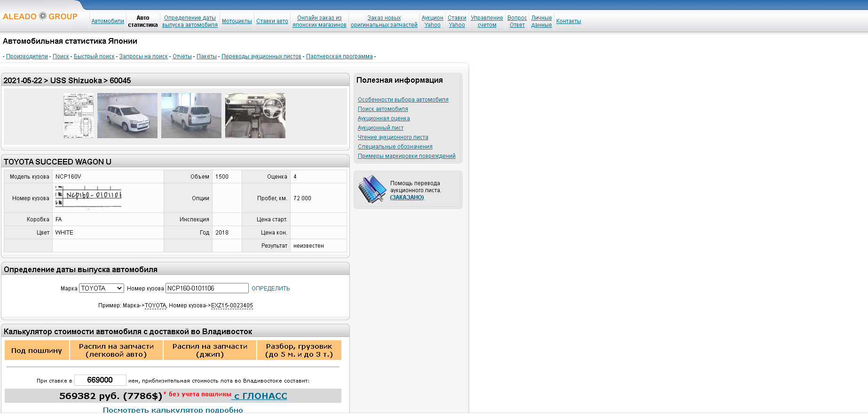
Task: Click the Отчеты link
Action: 182,56
